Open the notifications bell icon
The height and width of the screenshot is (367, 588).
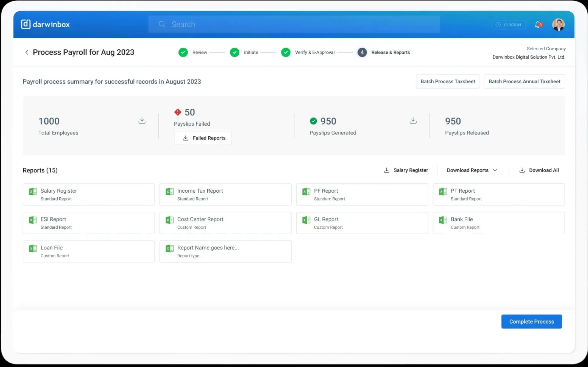538,25
